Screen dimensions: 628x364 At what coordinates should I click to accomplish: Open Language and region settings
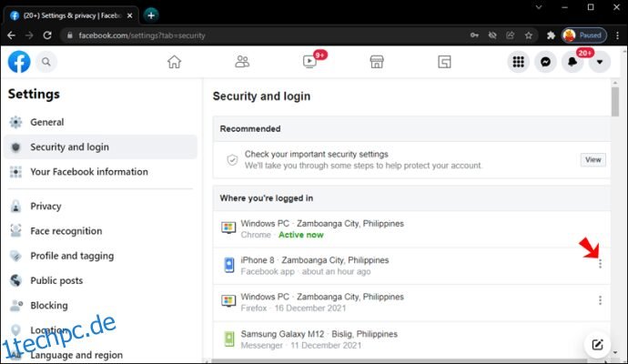click(100, 355)
